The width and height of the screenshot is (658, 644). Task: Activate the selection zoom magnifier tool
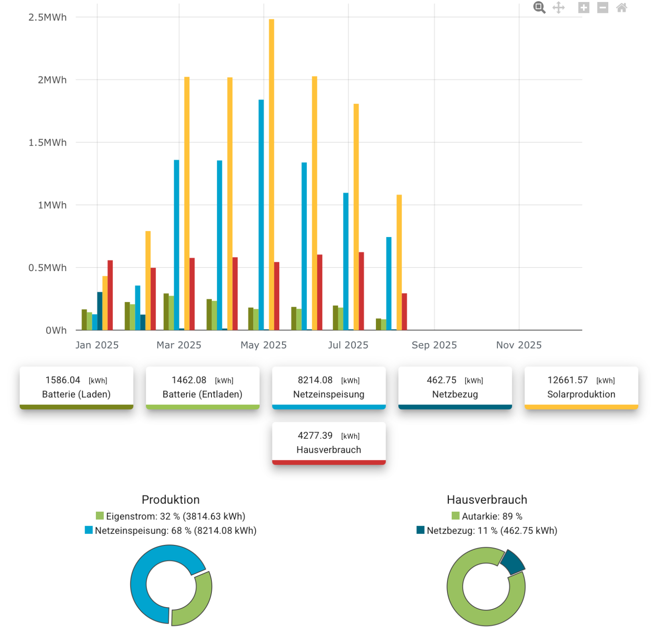pos(539,8)
